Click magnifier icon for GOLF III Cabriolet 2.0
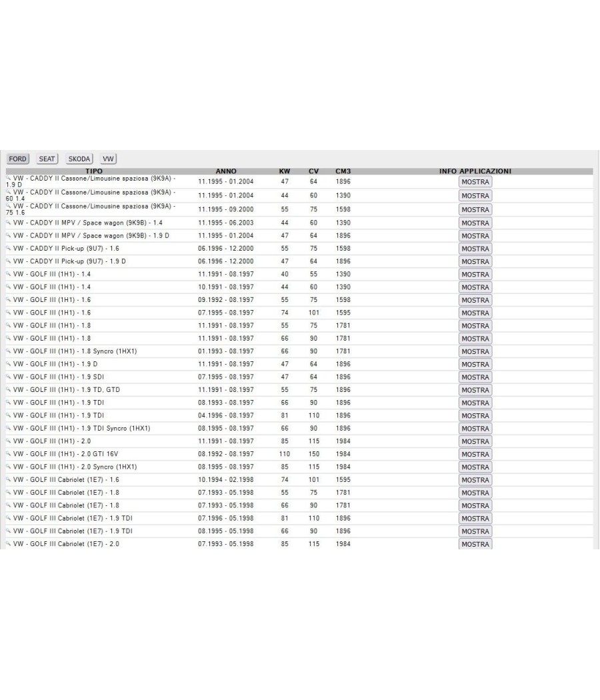 point(9,544)
